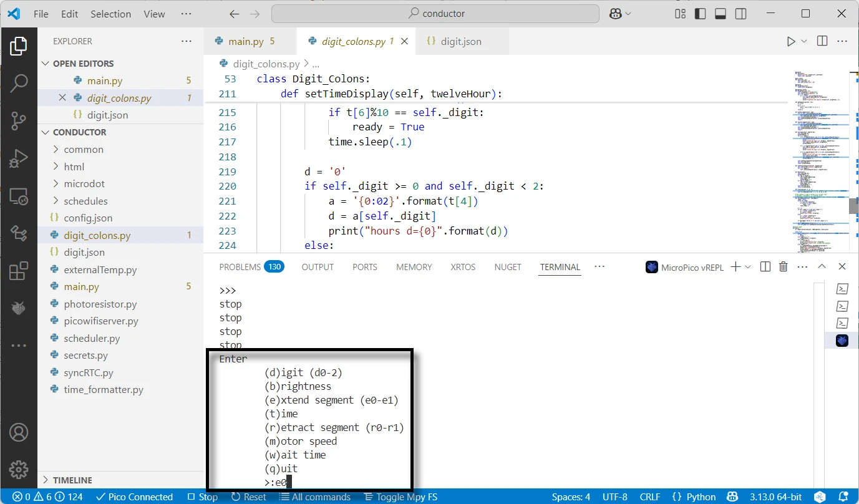Image resolution: width=859 pixels, height=504 pixels.
Task: Open Copilot dropdown chevron in title bar
Action: coord(628,14)
